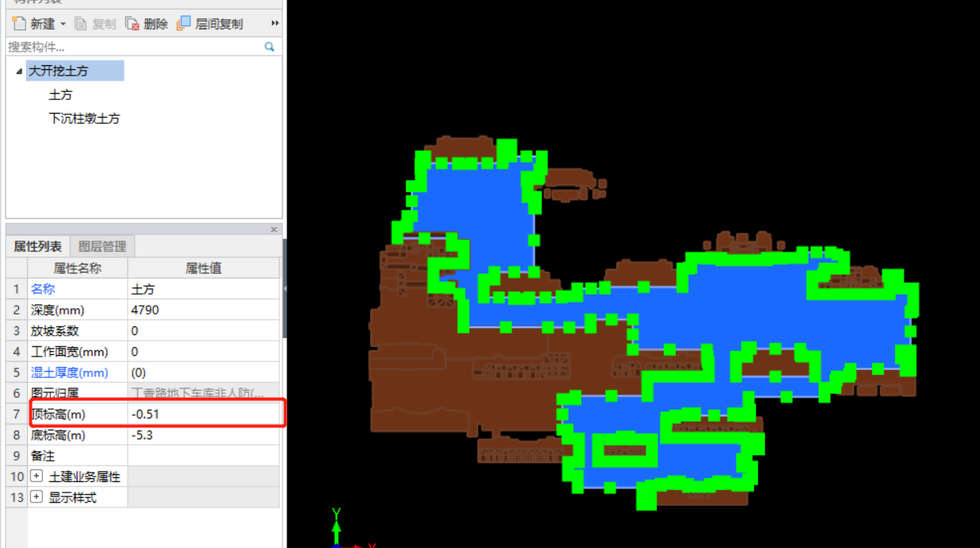Click the 工作面宽(mm) property label
Viewport: 980px width, 548px height.
pos(69,351)
